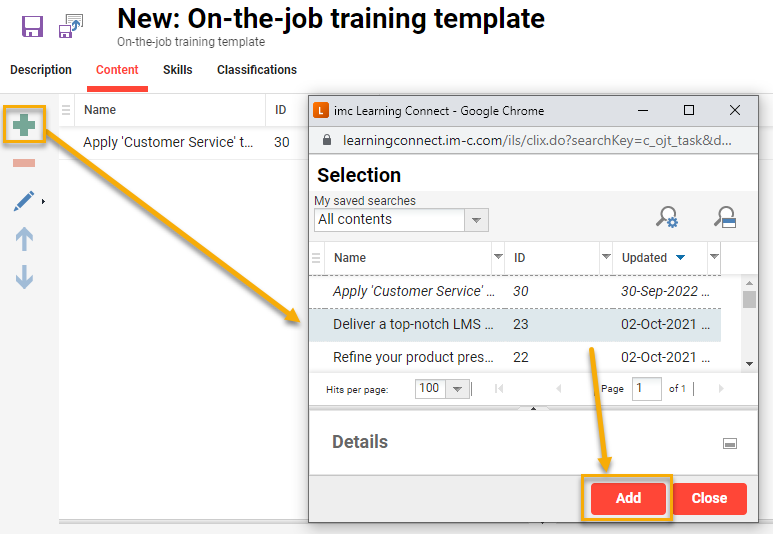Move item up with the up arrow

coord(24,239)
